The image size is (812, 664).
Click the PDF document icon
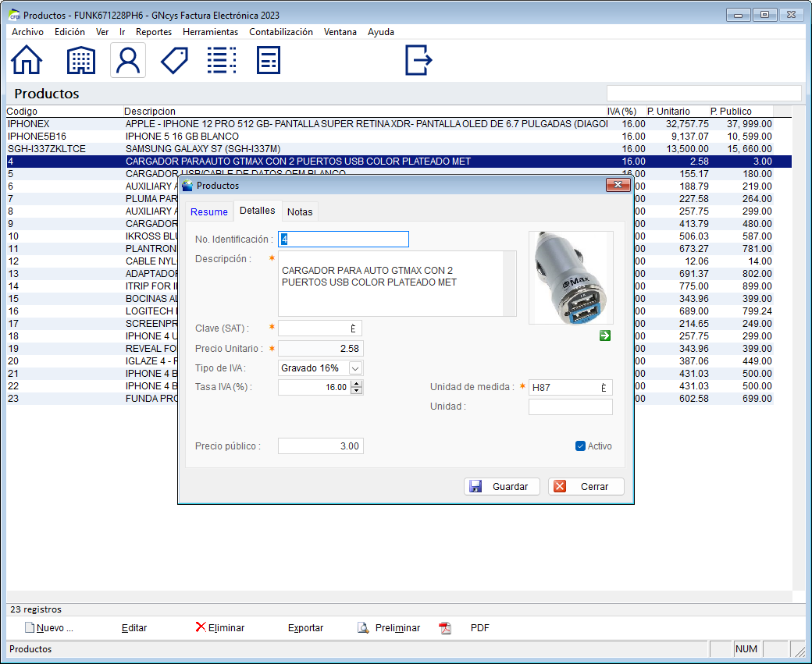(x=445, y=628)
